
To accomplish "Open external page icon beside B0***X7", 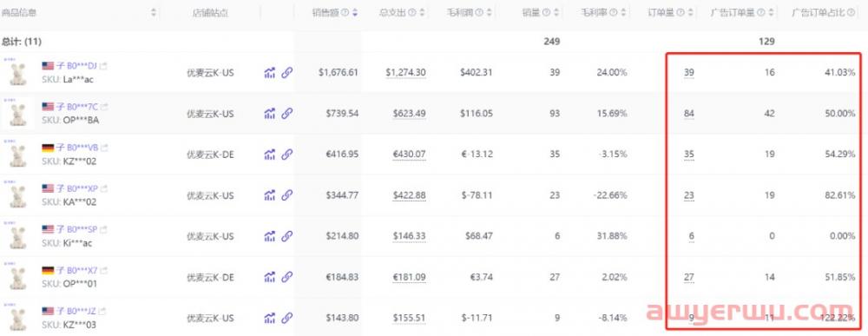I will click(x=103, y=271).
